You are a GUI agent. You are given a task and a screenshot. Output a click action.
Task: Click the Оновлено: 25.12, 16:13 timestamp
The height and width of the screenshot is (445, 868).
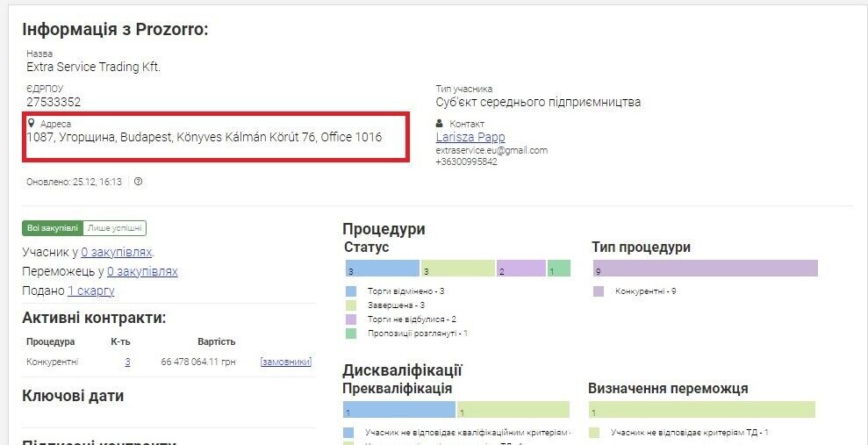(x=75, y=182)
